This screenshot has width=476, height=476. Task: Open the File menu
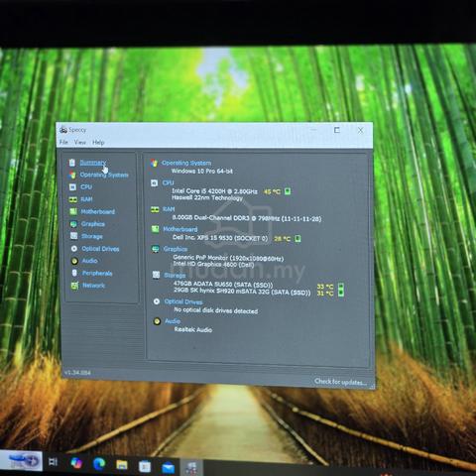point(63,142)
